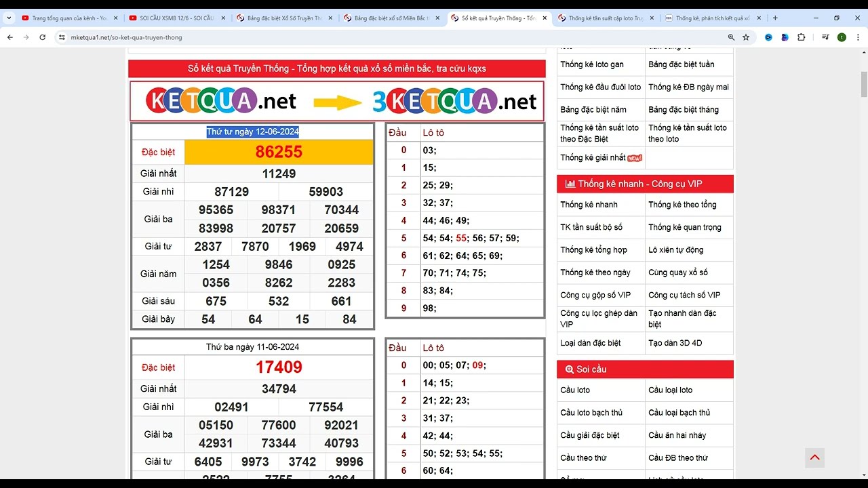
Task: Open the 'Công cụ tách số VIP' link
Action: click(x=684, y=295)
